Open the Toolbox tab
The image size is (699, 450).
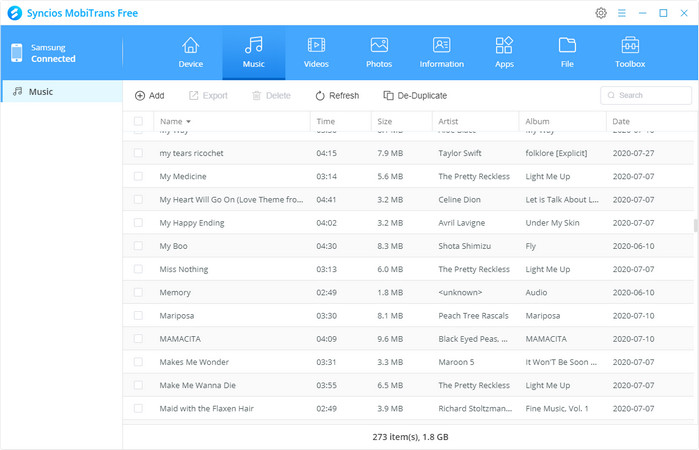pyautogui.click(x=630, y=53)
